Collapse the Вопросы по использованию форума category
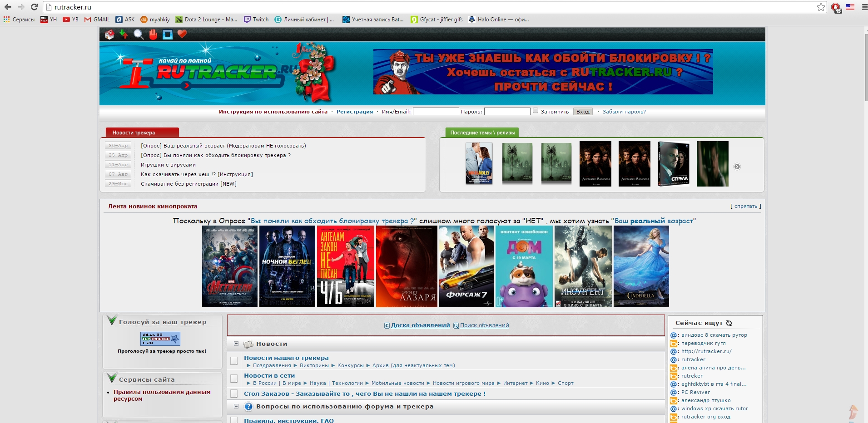This screenshot has width=868, height=423. click(236, 406)
